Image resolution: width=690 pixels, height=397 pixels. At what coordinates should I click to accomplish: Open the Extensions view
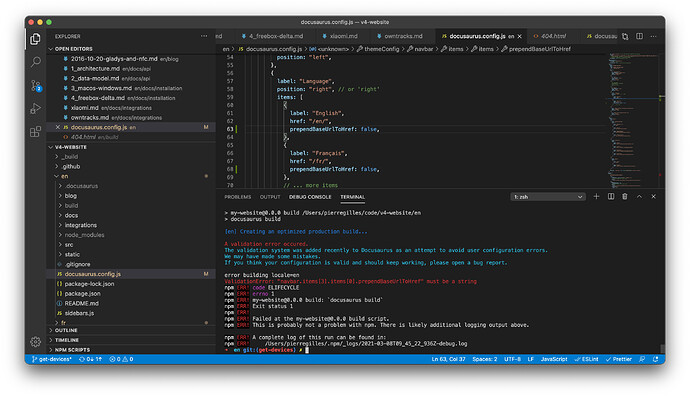[36, 131]
